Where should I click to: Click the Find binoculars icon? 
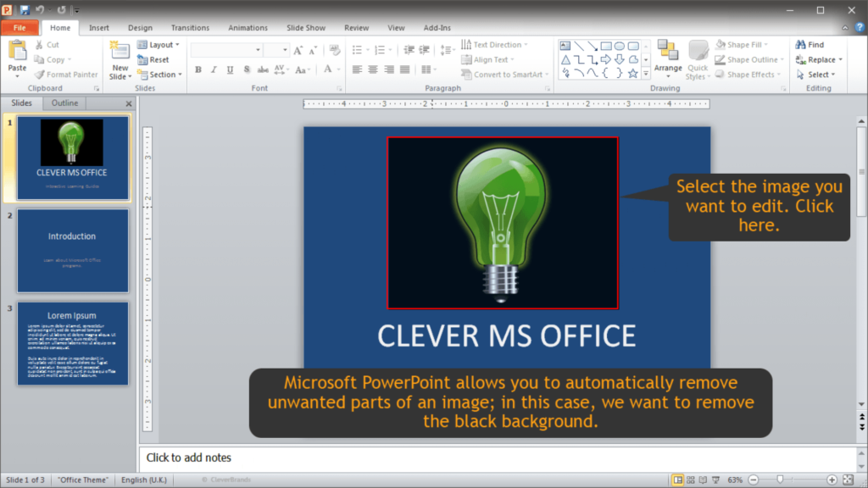[x=800, y=44]
